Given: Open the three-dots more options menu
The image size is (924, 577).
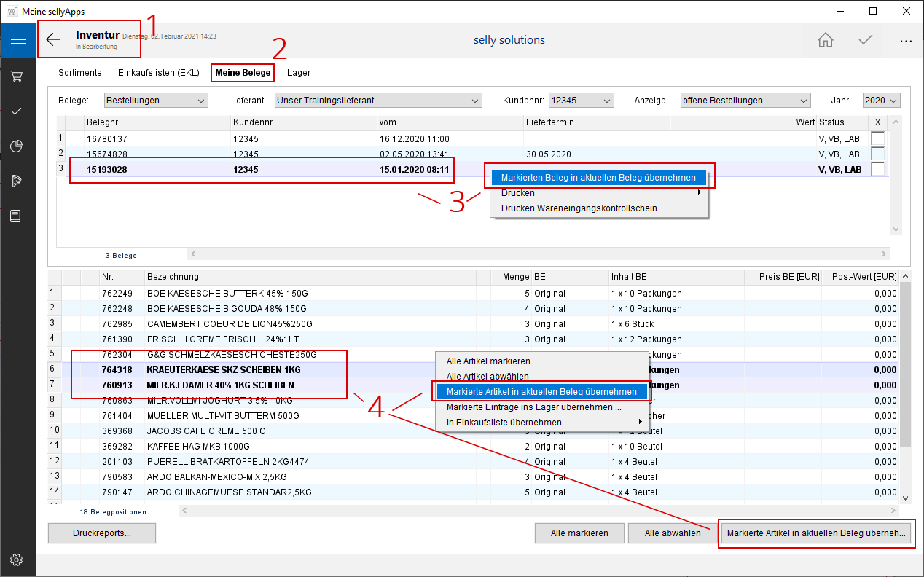Looking at the screenshot, I should click(906, 41).
